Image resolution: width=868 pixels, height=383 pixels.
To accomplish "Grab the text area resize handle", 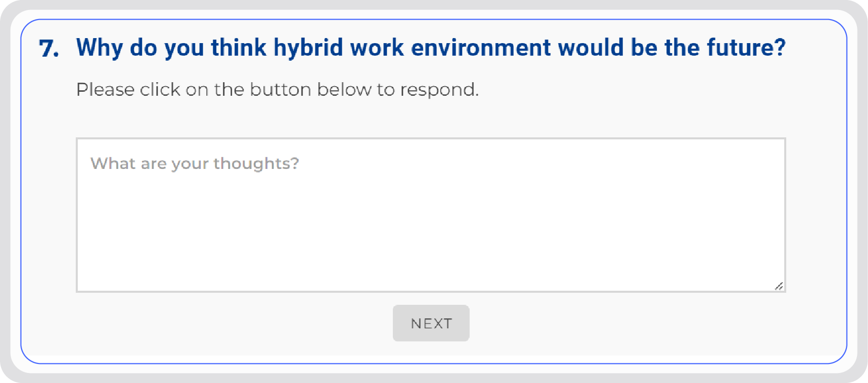I will pyautogui.click(x=779, y=286).
